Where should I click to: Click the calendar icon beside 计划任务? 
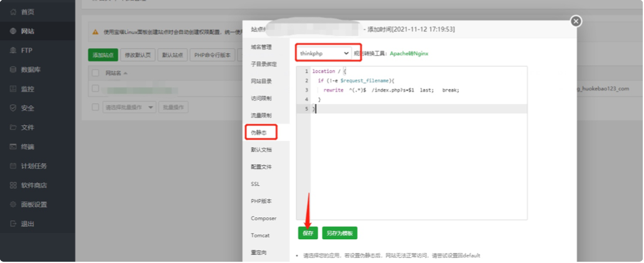(13, 166)
